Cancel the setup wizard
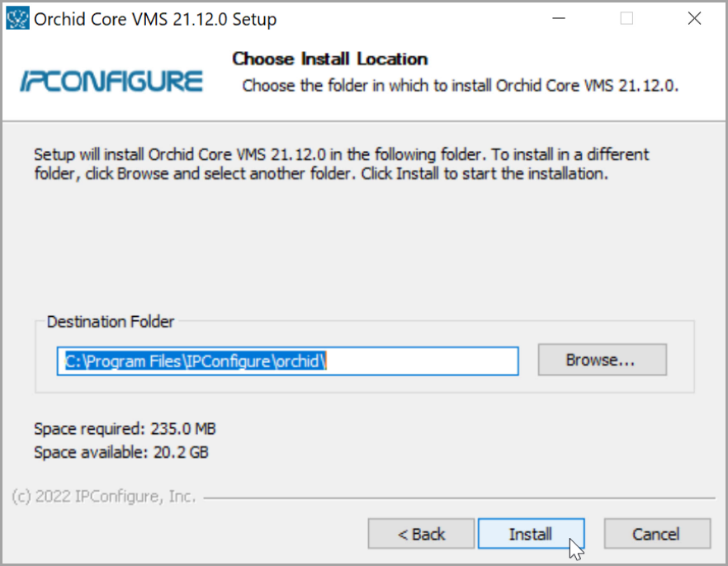 click(x=657, y=534)
